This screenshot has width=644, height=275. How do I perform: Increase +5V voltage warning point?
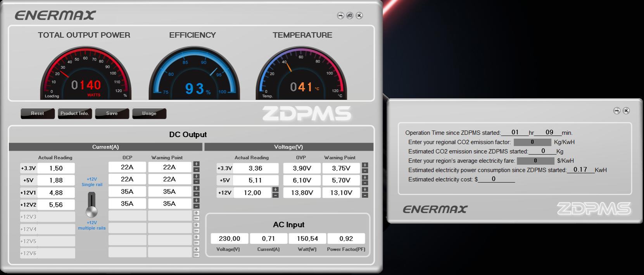[365, 178]
